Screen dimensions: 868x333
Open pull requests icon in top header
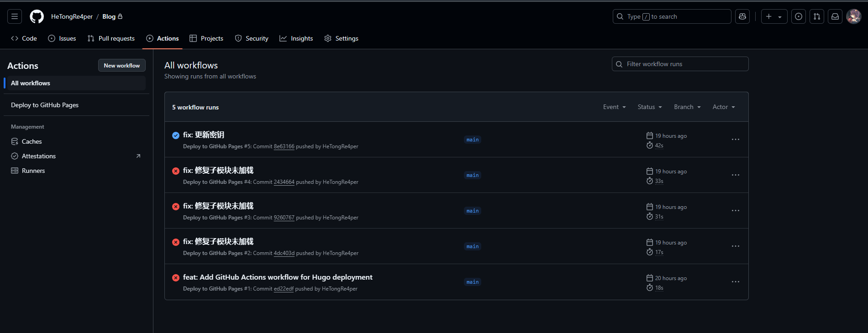point(816,16)
